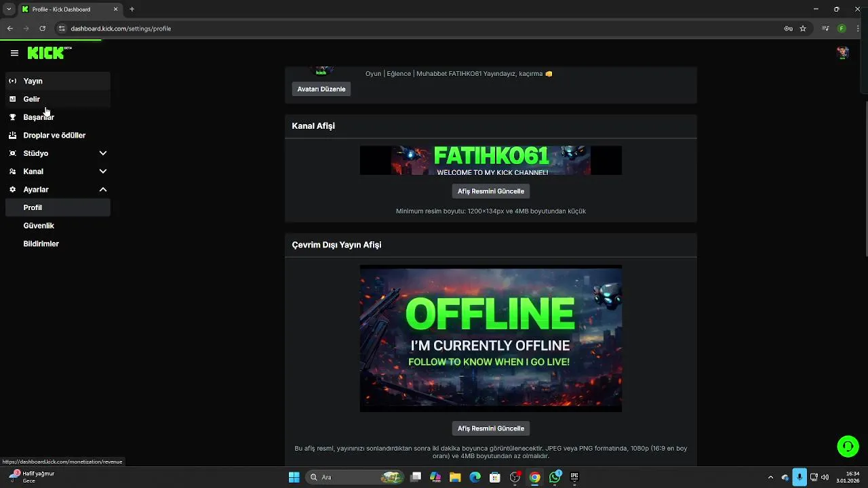This screenshot has width=868, height=488.
Task: Open the Güvenlik settings item
Action: pyautogui.click(x=58, y=226)
